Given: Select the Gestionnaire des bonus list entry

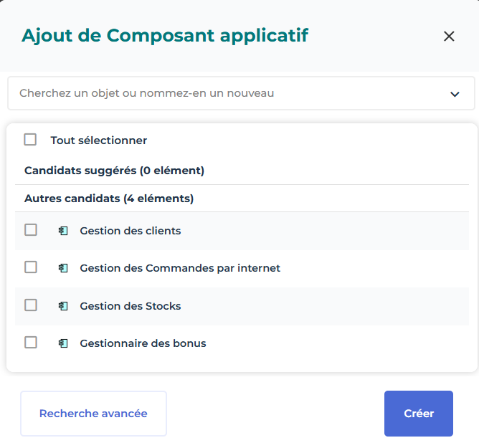Looking at the screenshot, I should (143, 343).
